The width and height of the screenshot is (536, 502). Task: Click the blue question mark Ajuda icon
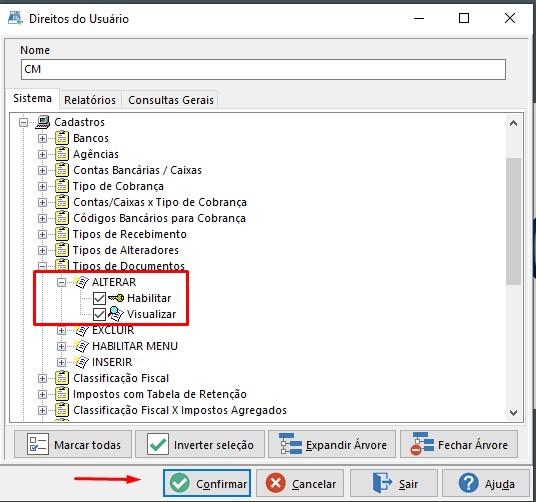coord(468,483)
